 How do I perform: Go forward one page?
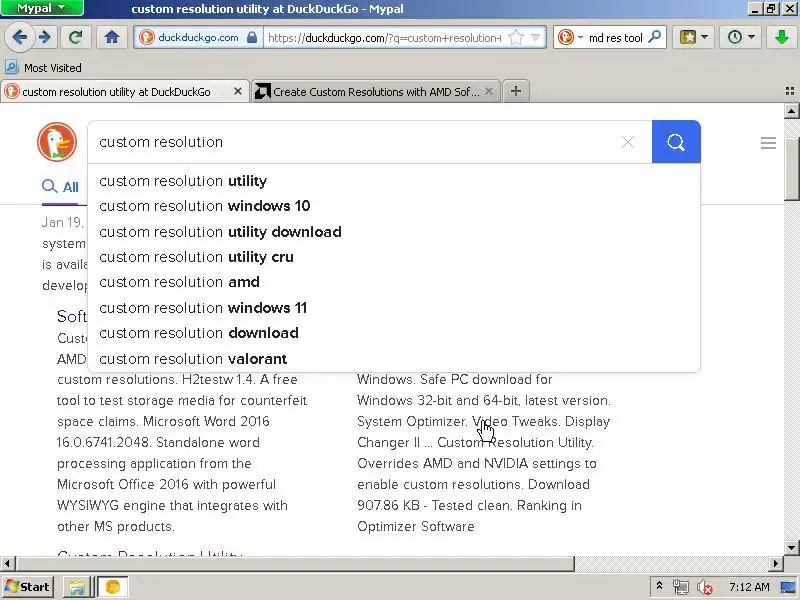coord(45,37)
